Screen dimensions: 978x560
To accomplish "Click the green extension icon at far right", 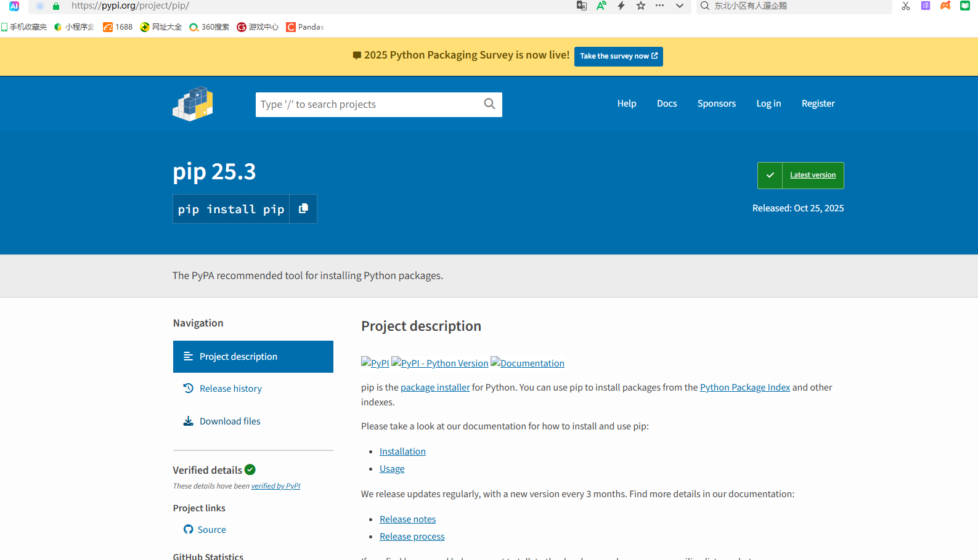I will tap(965, 6).
